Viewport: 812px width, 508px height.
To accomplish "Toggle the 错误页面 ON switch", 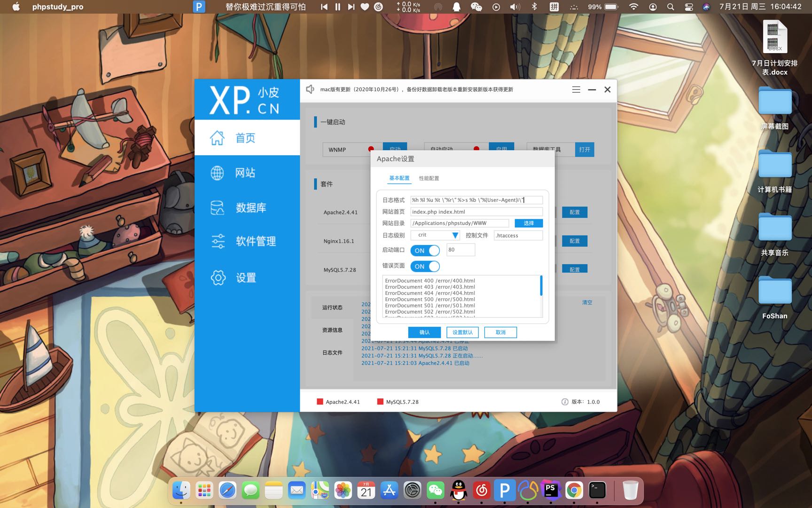I will pos(425,266).
